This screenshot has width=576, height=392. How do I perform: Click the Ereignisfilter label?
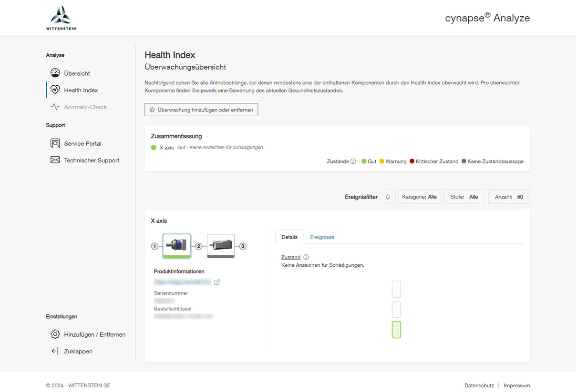(361, 197)
